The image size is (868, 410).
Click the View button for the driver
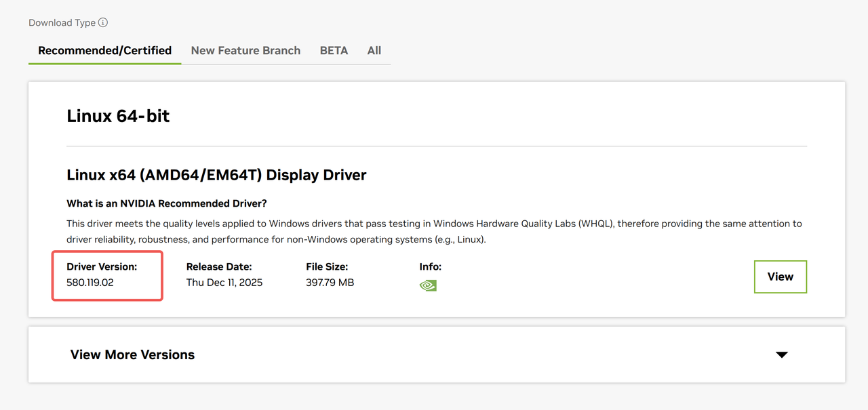[781, 276]
